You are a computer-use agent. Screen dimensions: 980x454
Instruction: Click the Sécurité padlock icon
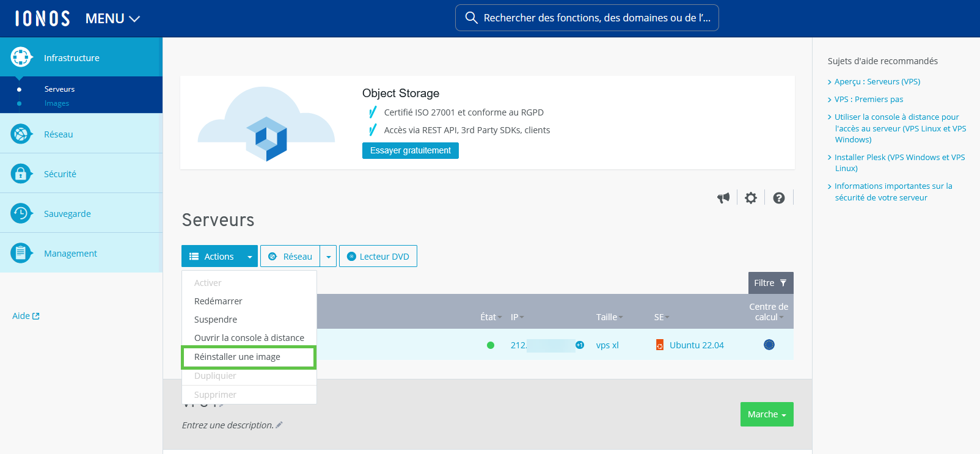pyautogui.click(x=21, y=174)
